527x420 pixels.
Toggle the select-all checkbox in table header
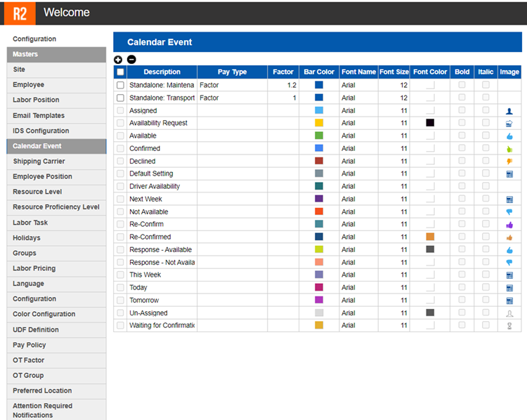[x=120, y=72]
